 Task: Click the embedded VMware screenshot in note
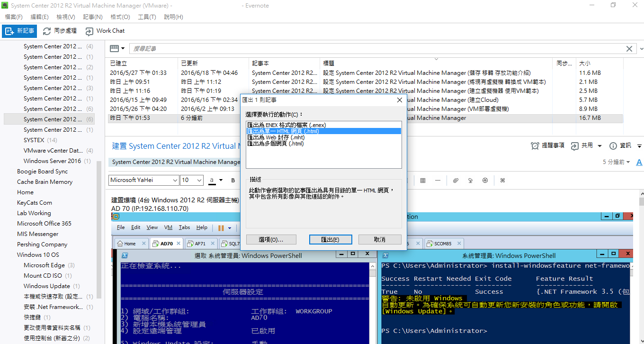(x=372, y=278)
